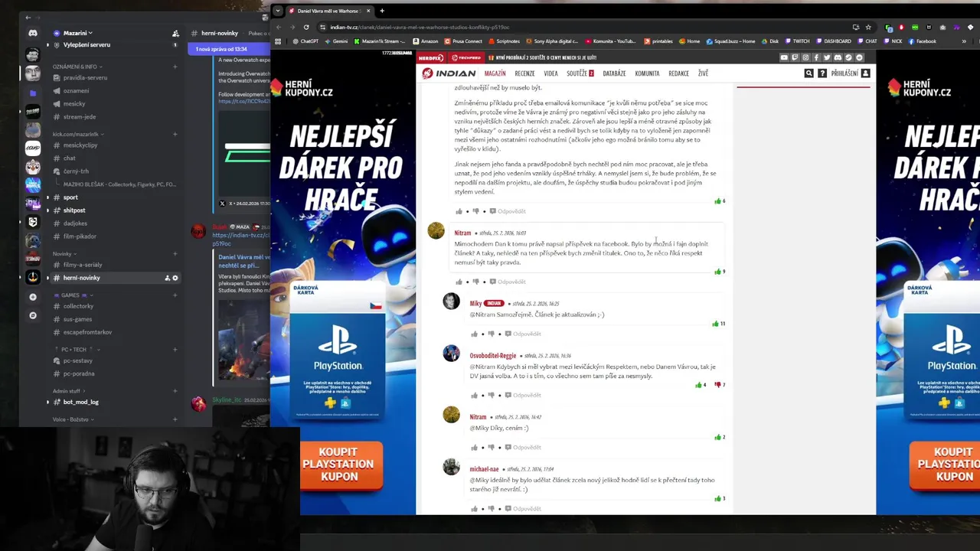The height and width of the screenshot is (551, 980).
Task: Click the question mark help icon on Indian
Action: [822, 73]
